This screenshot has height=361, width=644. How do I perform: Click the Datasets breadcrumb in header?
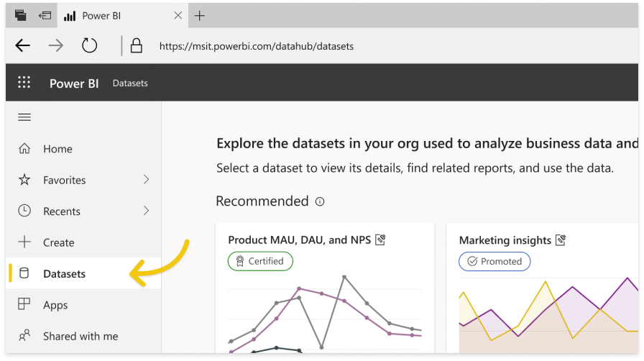(x=130, y=83)
